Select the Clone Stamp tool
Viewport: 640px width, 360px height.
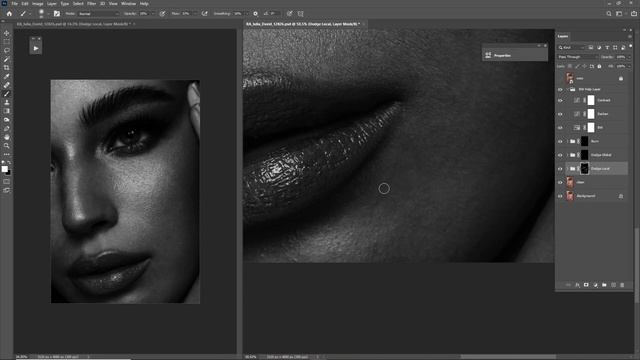pos(7,102)
